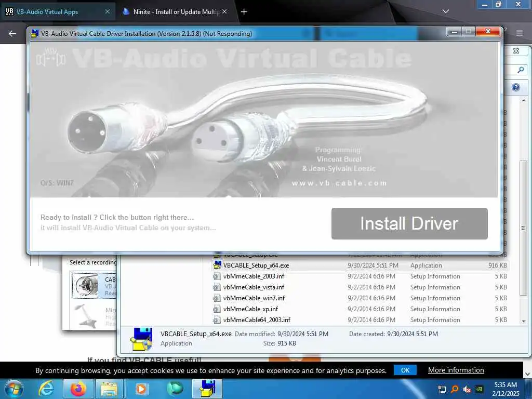This screenshot has width=532, height=399.
Task: Open Windows Explorer from the taskbar
Action: pyautogui.click(x=109, y=389)
